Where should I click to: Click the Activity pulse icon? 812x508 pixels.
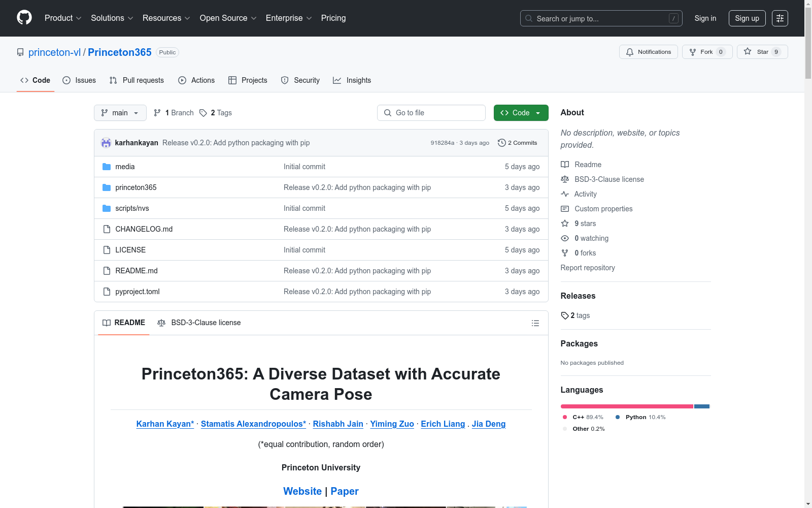coord(565,194)
